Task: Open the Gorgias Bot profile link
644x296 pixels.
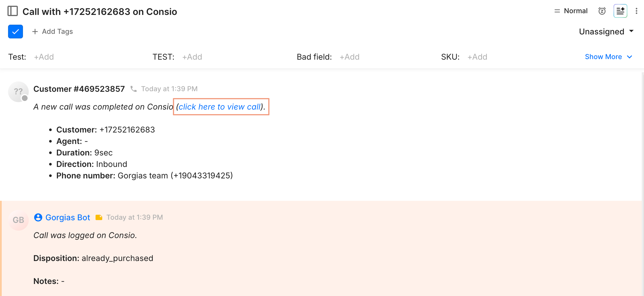Action: (x=68, y=217)
